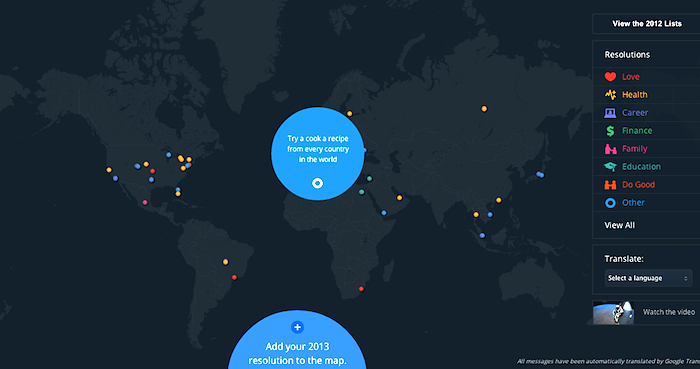The height and width of the screenshot is (369, 700).
Task: Click the eye icon inside the recipe bubble
Action: [317, 183]
